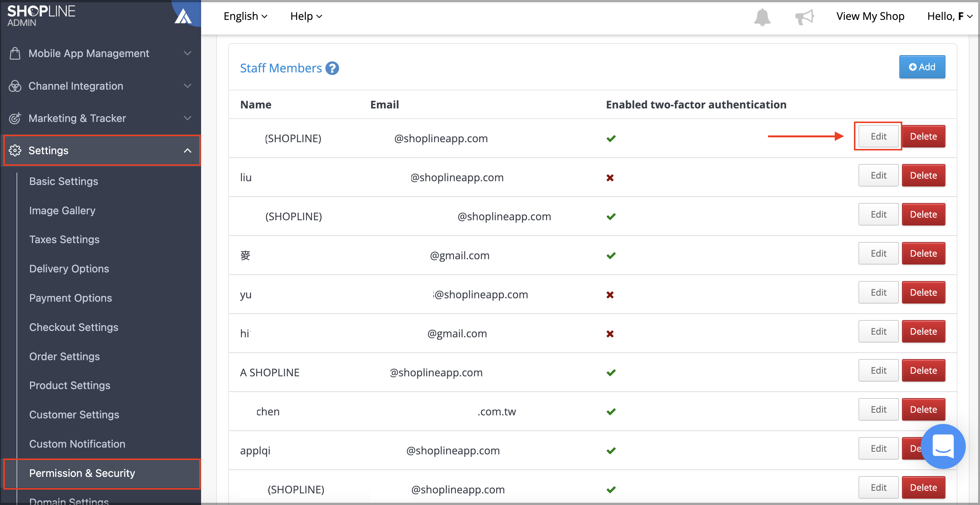Click the Shopline triangle logo icon
Viewport: 980px width, 505px height.
[183, 16]
